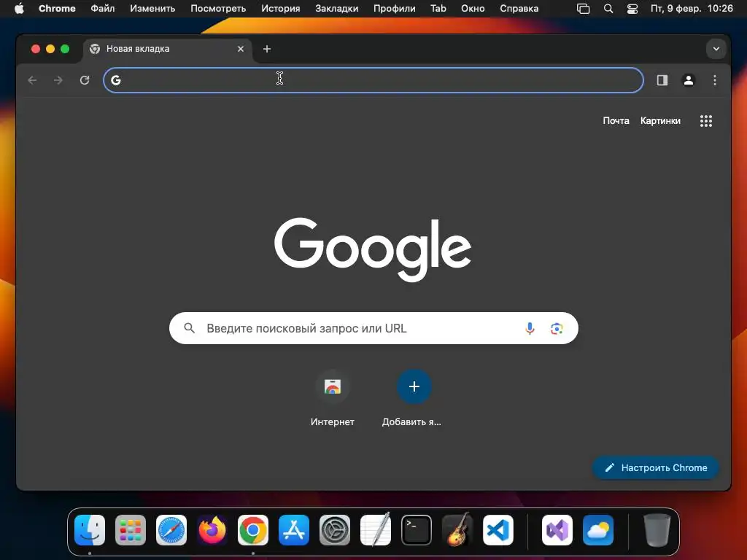Click Chrome icon in the dock

[x=253, y=530]
